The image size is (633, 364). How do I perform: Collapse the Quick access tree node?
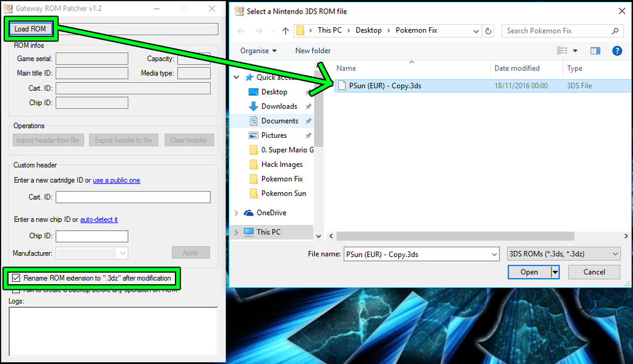coord(237,77)
